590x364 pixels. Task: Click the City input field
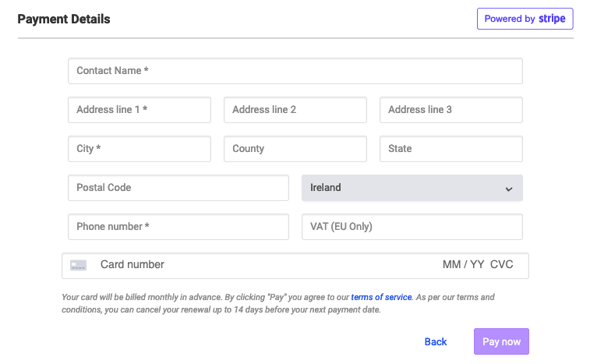point(140,149)
